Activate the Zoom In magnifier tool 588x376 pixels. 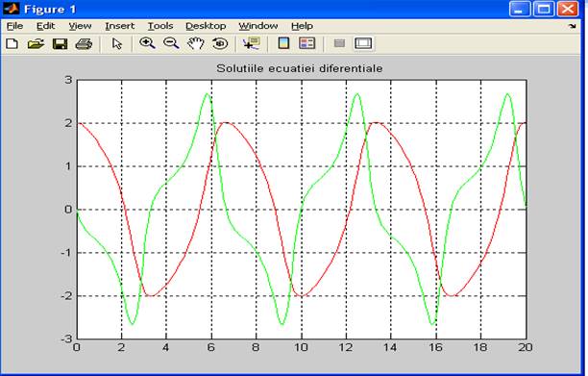tap(147, 43)
